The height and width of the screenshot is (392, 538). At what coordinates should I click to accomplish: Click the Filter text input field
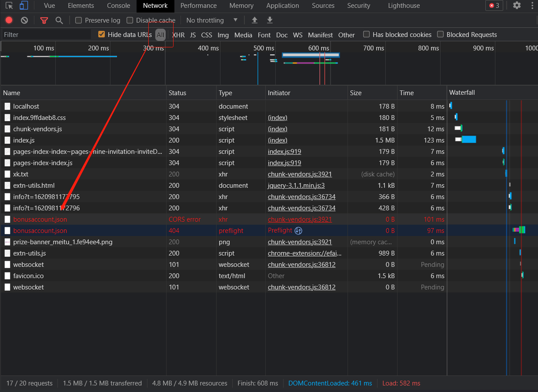[x=46, y=34]
